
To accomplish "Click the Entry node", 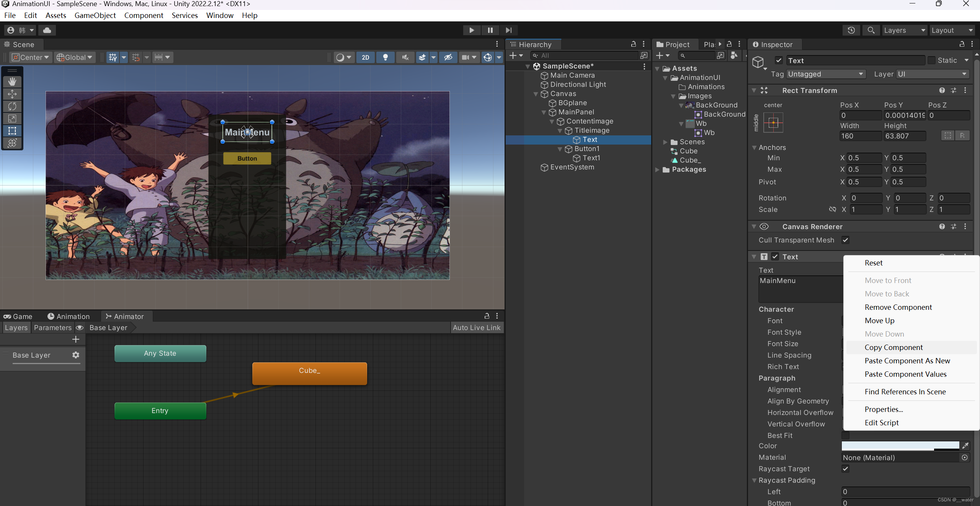I will point(160,411).
